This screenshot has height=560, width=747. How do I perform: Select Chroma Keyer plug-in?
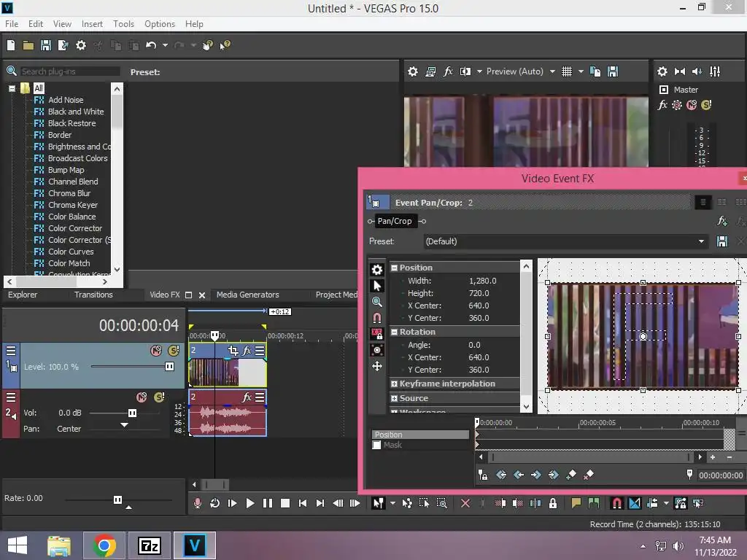click(72, 205)
